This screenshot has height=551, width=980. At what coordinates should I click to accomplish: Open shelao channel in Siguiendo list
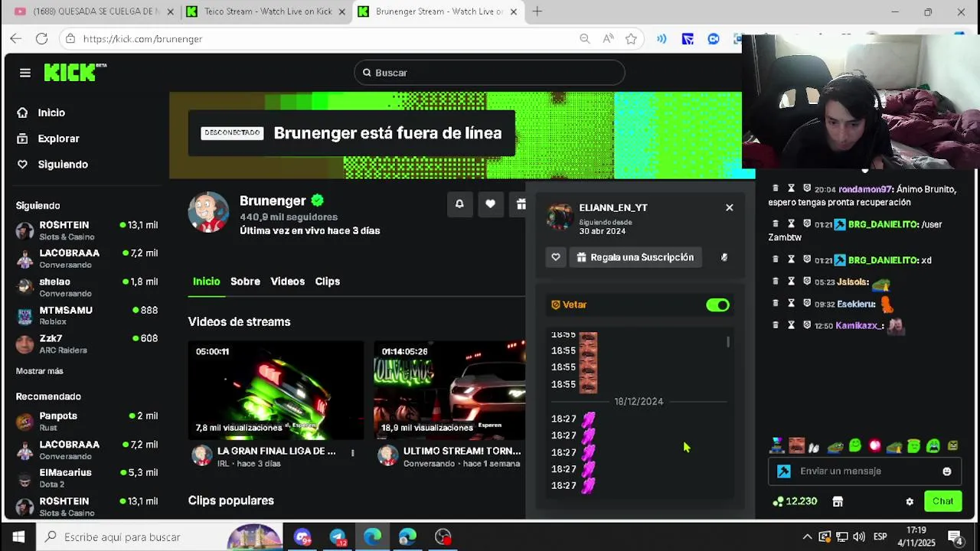pos(87,287)
